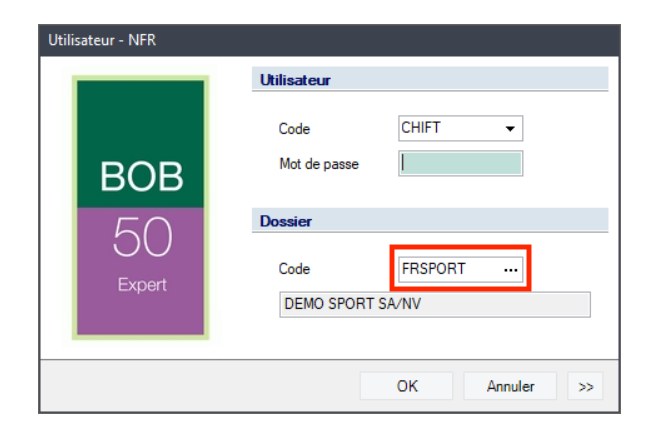
Task: Select the DEMO SPORT SA/NV name field
Action: pos(435,304)
